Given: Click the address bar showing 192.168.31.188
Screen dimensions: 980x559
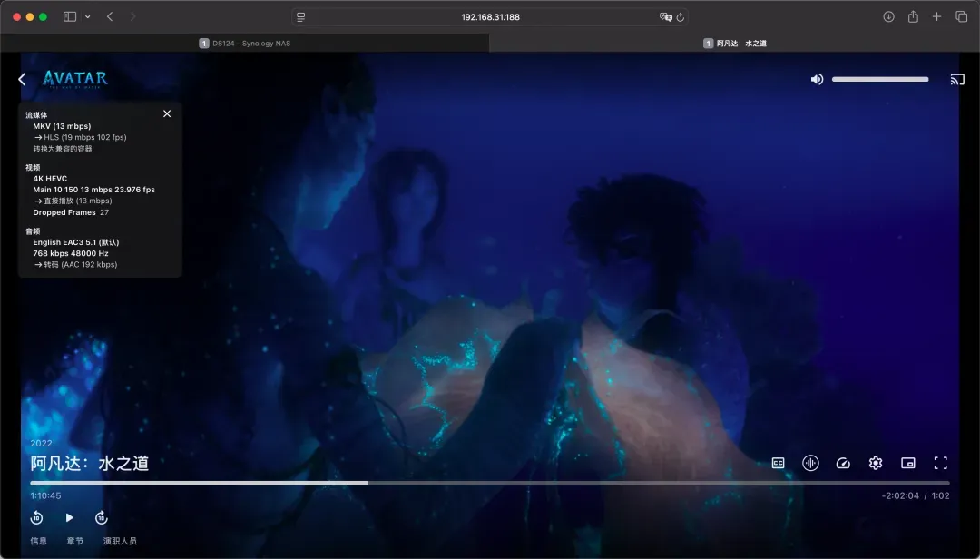Looking at the screenshot, I should click(x=491, y=17).
